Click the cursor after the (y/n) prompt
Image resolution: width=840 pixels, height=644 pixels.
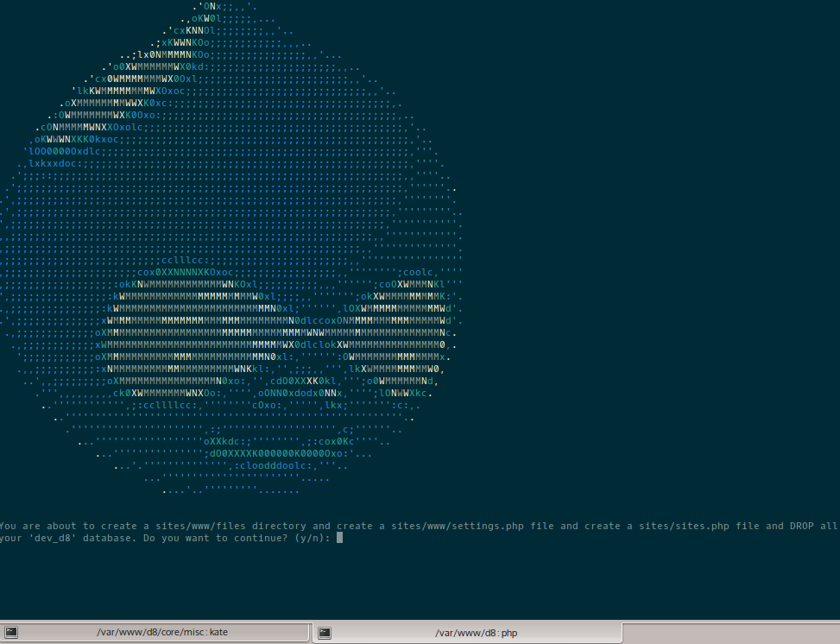[x=339, y=538]
